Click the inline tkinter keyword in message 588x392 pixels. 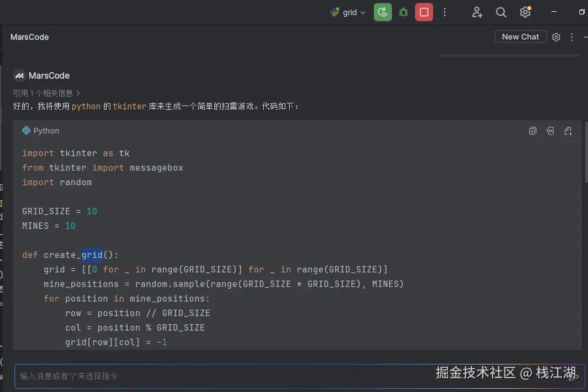[x=129, y=107]
